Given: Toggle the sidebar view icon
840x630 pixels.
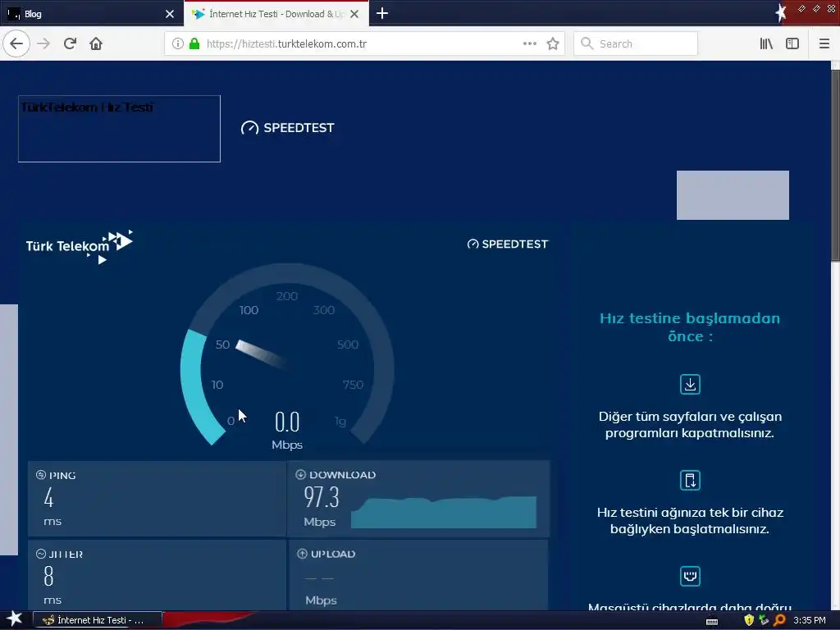Looking at the screenshot, I should 792,43.
